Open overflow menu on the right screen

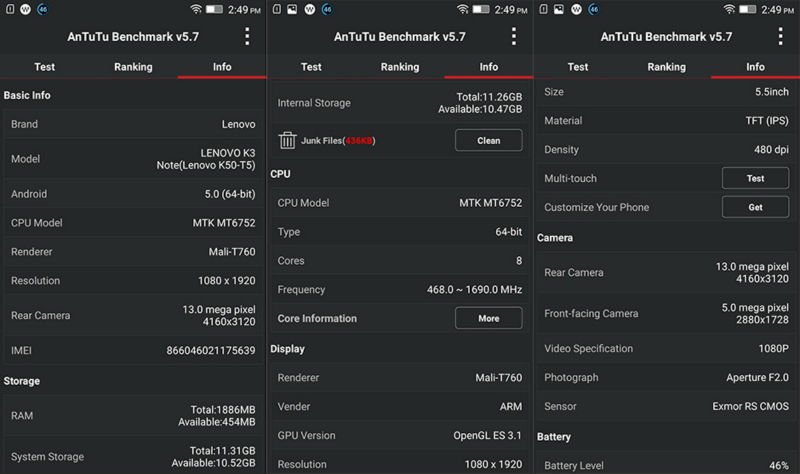pyautogui.click(x=780, y=37)
